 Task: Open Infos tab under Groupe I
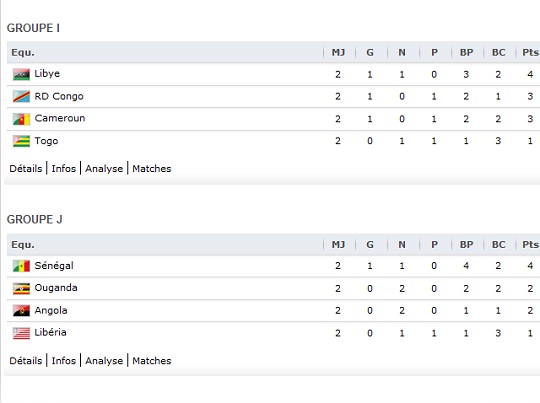coord(64,168)
